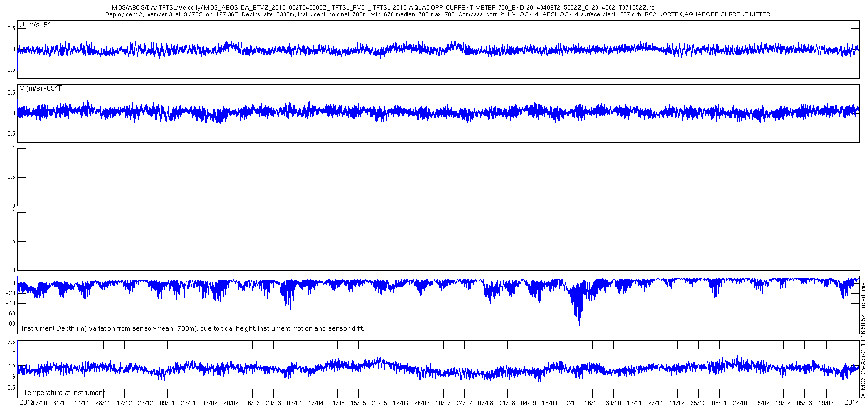The width and height of the screenshot is (868, 410).
Task: Click the 26/12 date tick label
Action: 146,403
